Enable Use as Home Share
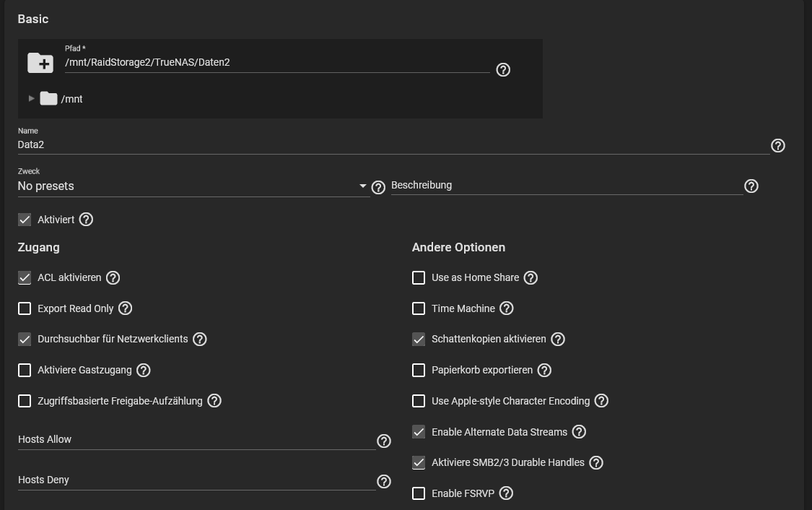 pyautogui.click(x=419, y=277)
